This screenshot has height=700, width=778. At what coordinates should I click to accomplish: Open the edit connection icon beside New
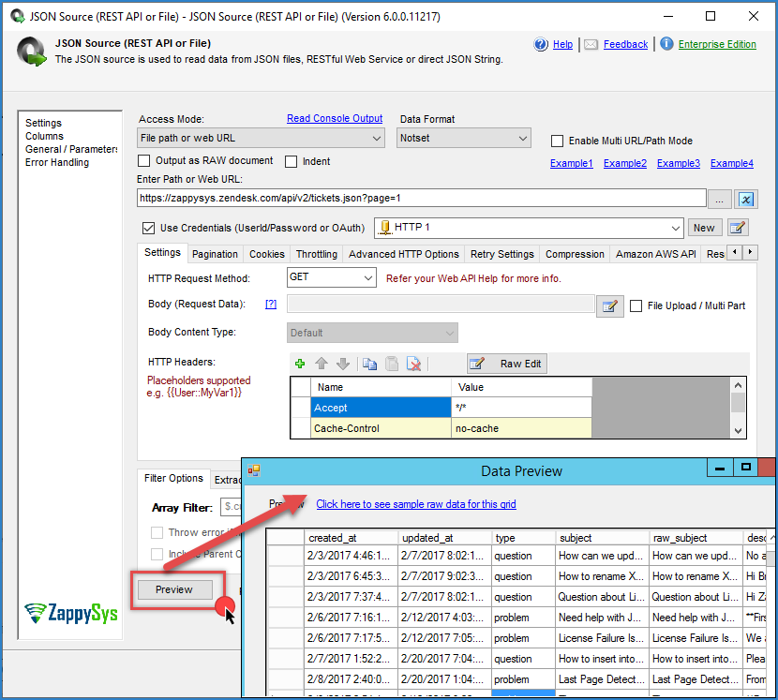coord(738,227)
